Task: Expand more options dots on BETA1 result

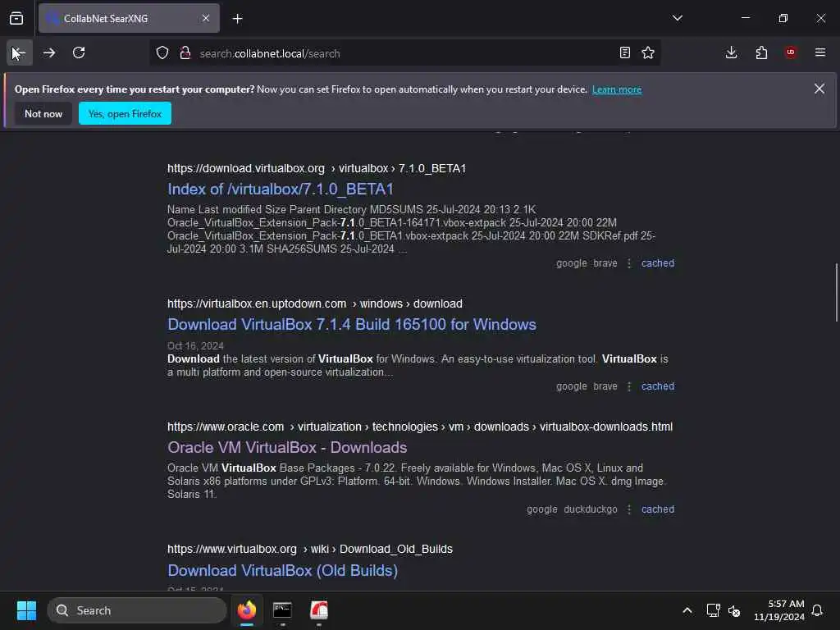Action: (629, 263)
